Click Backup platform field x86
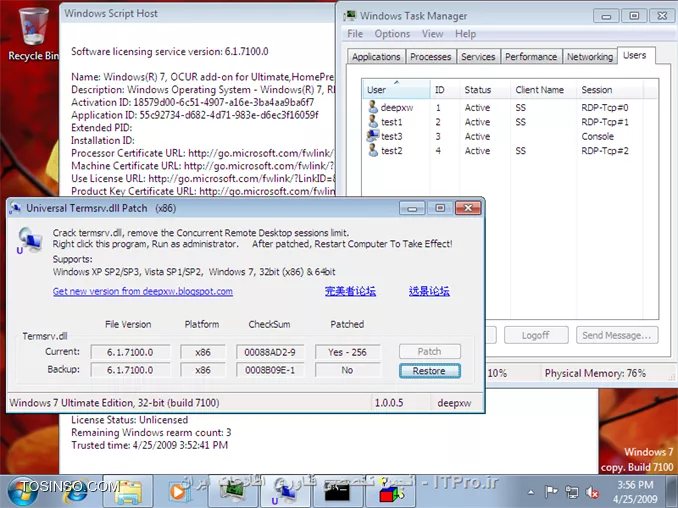Screen dimensions: 678x508 202,370
